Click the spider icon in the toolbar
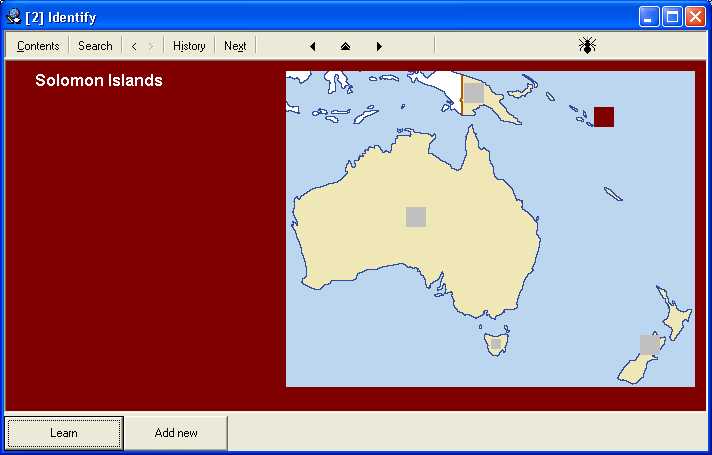This screenshot has width=712, height=455. (587, 45)
